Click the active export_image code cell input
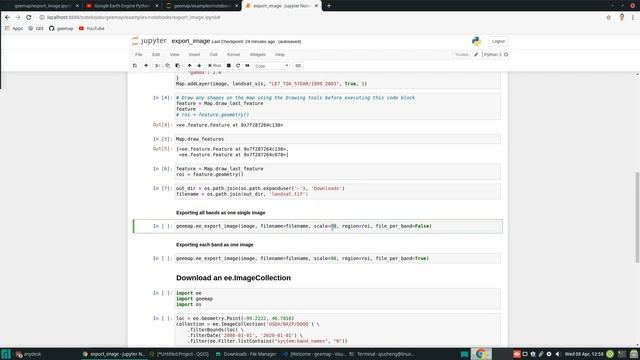 337,226
